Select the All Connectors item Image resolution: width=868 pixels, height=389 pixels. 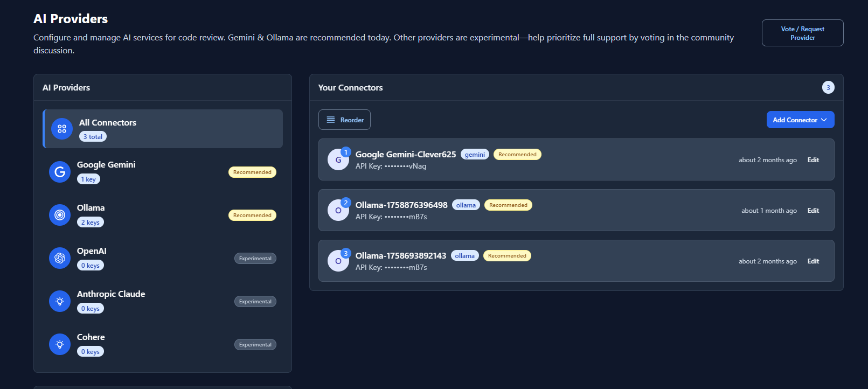(x=163, y=129)
